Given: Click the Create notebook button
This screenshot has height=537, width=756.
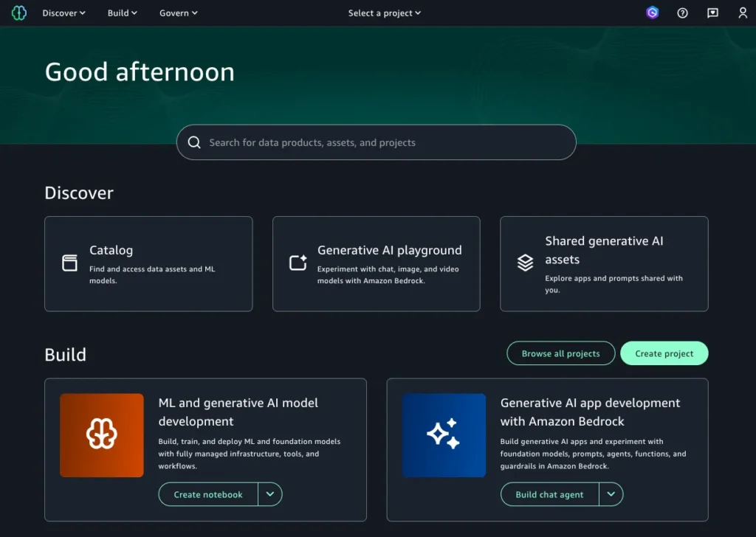Looking at the screenshot, I should pyautogui.click(x=208, y=494).
